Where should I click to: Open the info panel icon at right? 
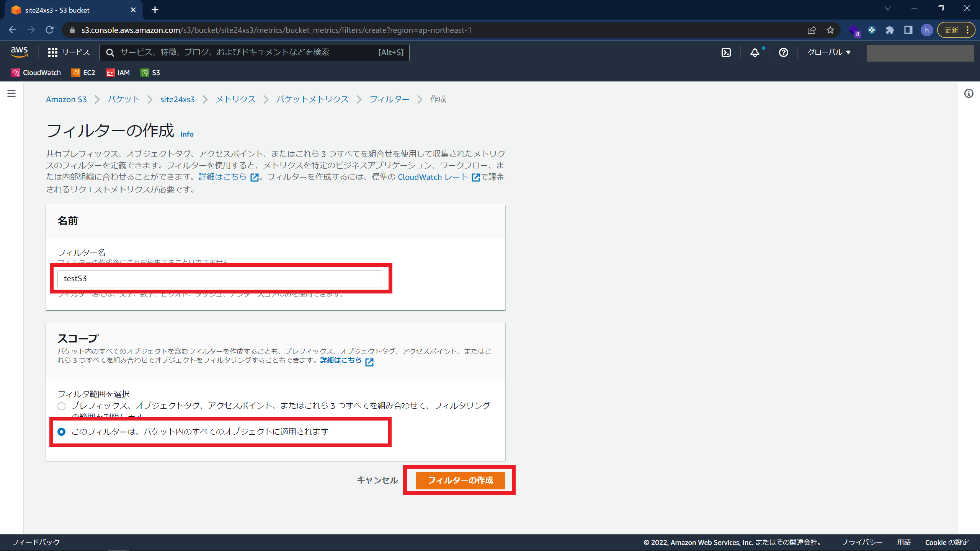click(969, 93)
